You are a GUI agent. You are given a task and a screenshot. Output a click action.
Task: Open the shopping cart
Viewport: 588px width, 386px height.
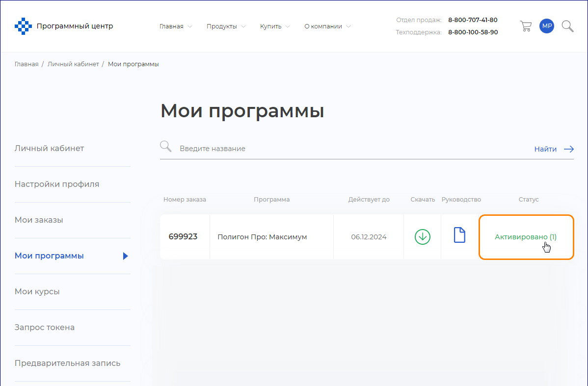pyautogui.click(x=526, y=26)
